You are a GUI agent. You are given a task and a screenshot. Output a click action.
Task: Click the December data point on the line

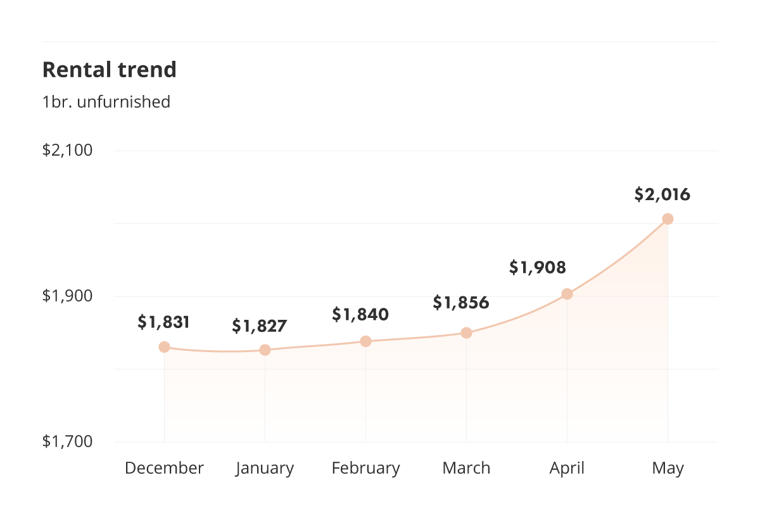click(165, 347)
